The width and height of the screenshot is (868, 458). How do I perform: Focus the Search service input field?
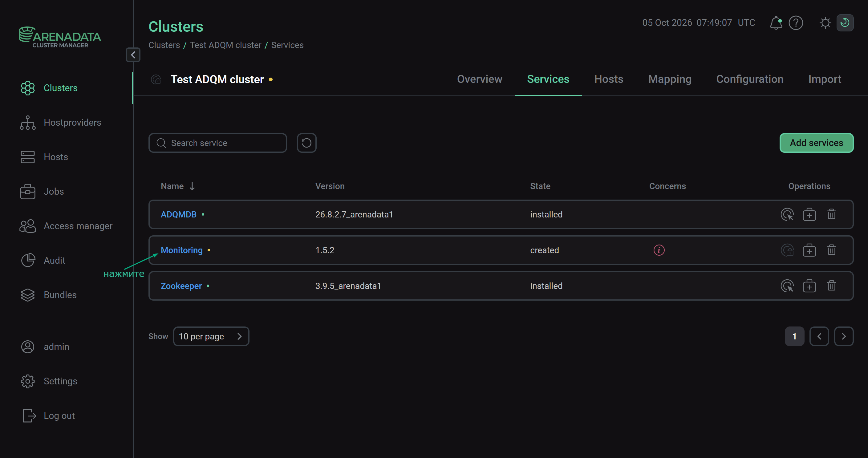point(218,143)
